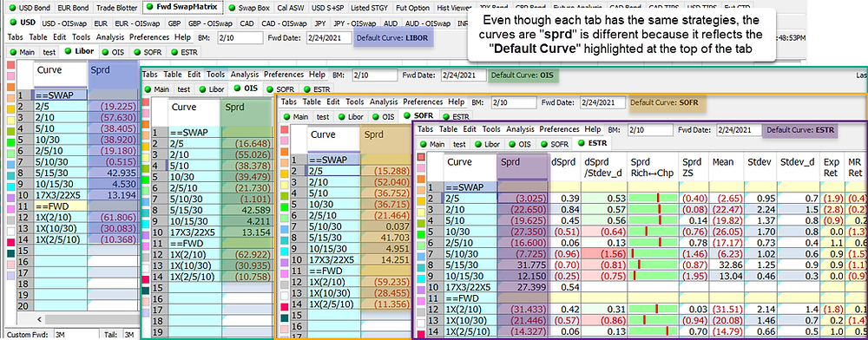Open the AUD currency tab
868x340 pixels.
coord(391,23)
